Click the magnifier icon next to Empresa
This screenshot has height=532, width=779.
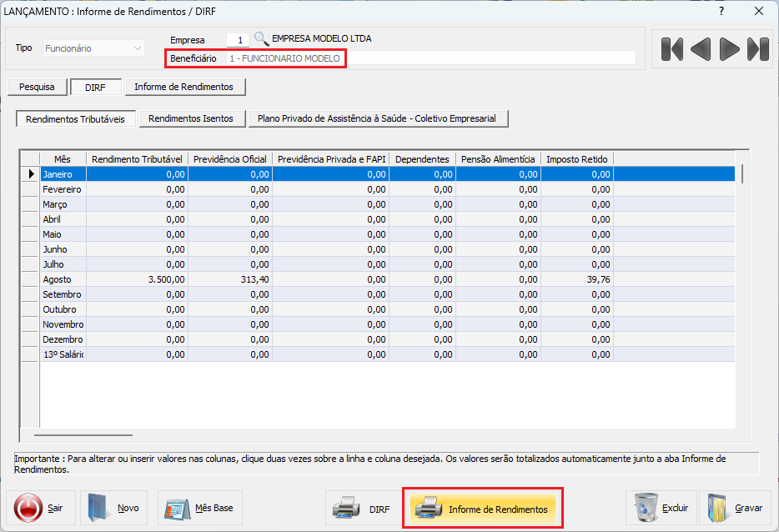coord(262,39)
